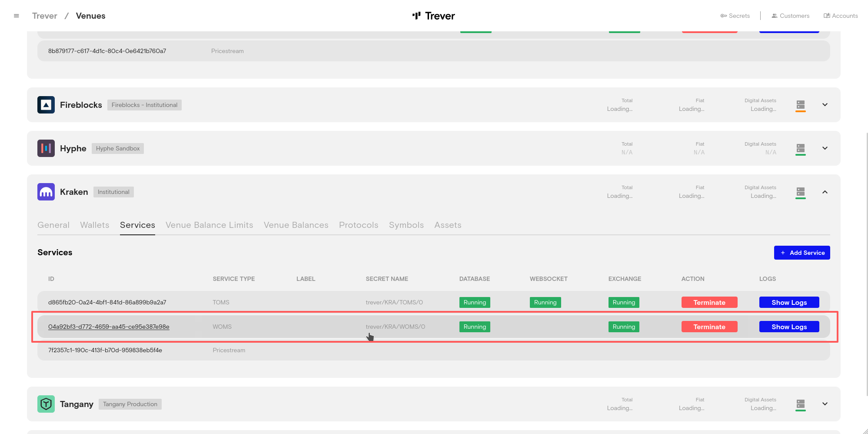Click the Add Service button
The height and width of the screenshot is (434, 868).
801,253
